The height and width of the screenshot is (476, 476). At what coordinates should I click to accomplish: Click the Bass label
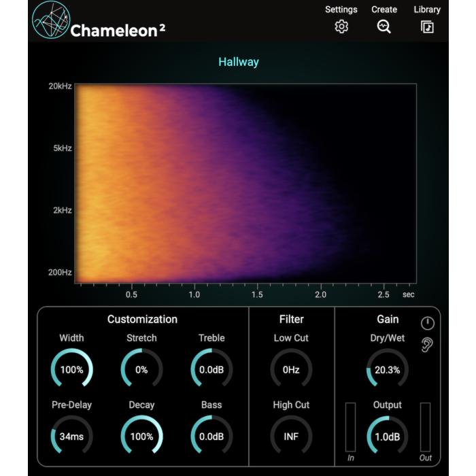(211, 405)
